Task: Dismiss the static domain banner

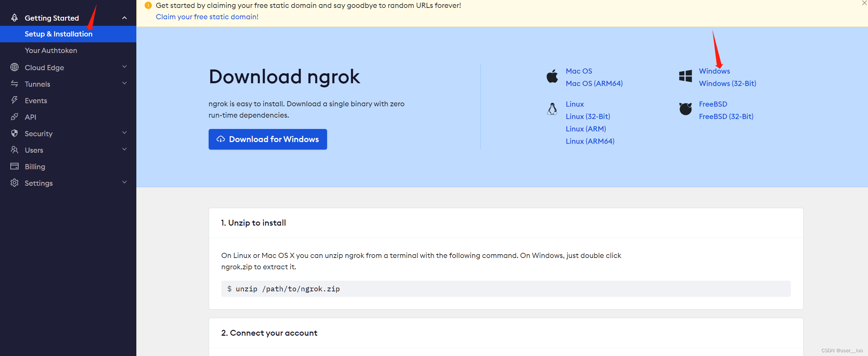Action: (864, 3)
